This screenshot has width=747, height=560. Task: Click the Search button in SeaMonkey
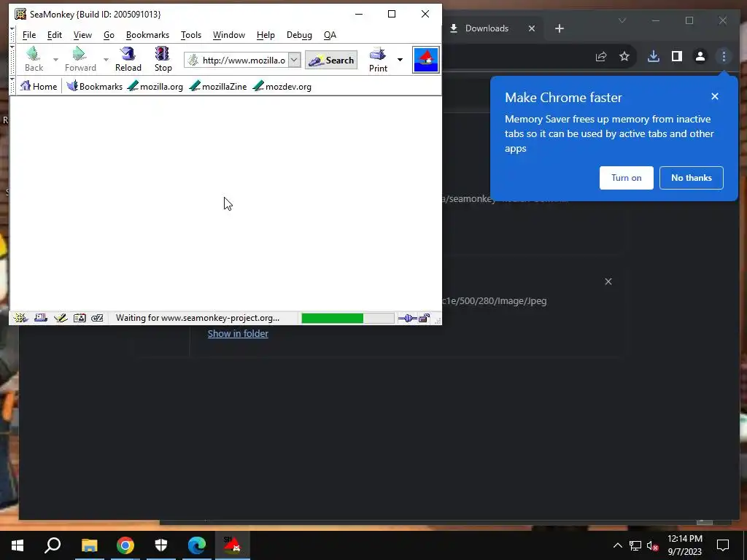point(331,60)
